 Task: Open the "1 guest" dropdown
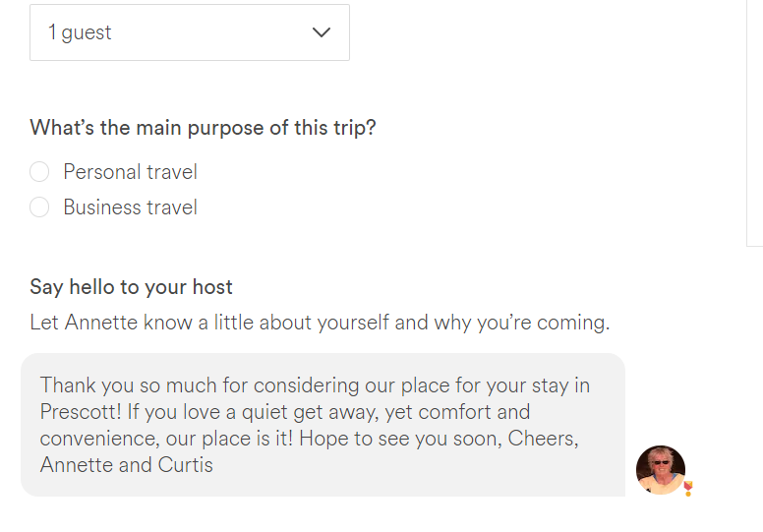point(189,32)
